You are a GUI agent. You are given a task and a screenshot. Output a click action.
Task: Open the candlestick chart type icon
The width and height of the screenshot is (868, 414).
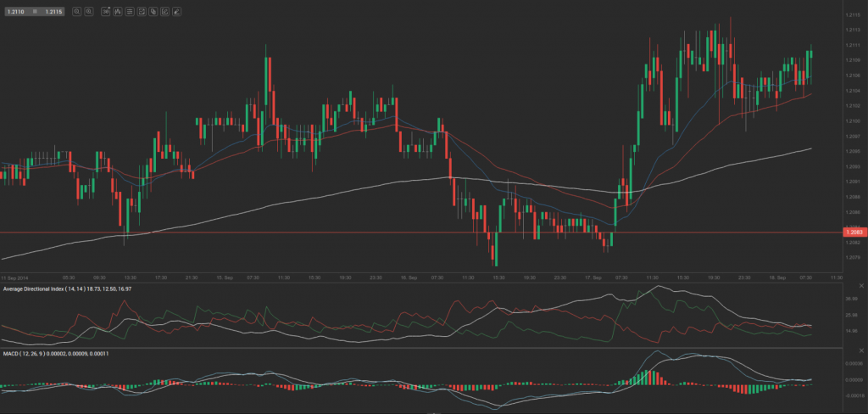click(117, 11)
